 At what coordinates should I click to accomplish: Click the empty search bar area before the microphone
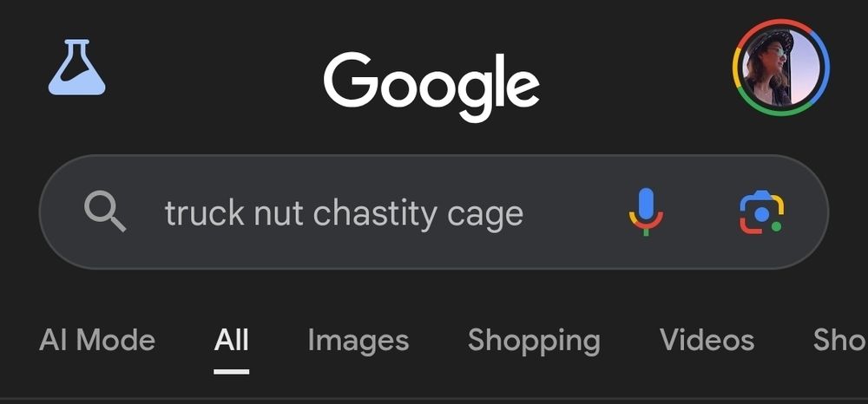click(575, 213)
